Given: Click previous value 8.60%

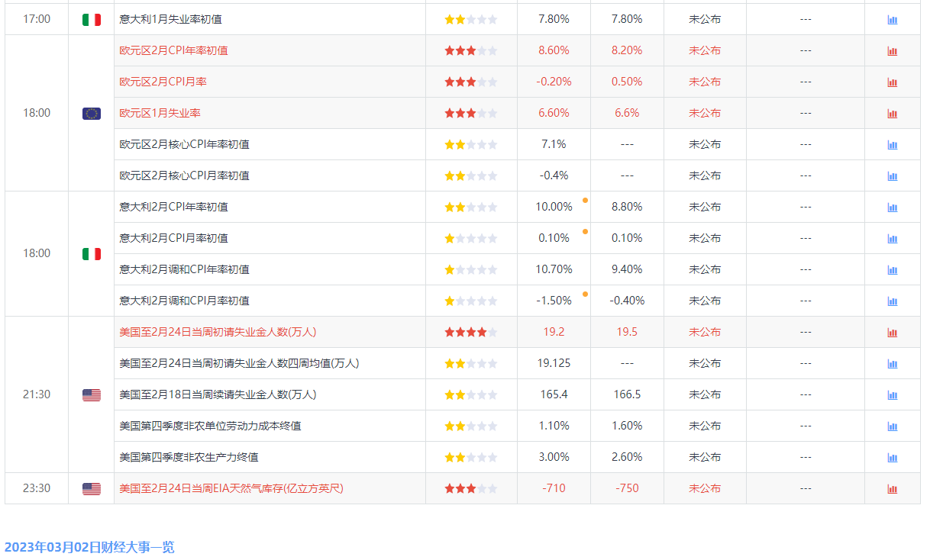Looking at the screenshot, I should coord(554,50).
